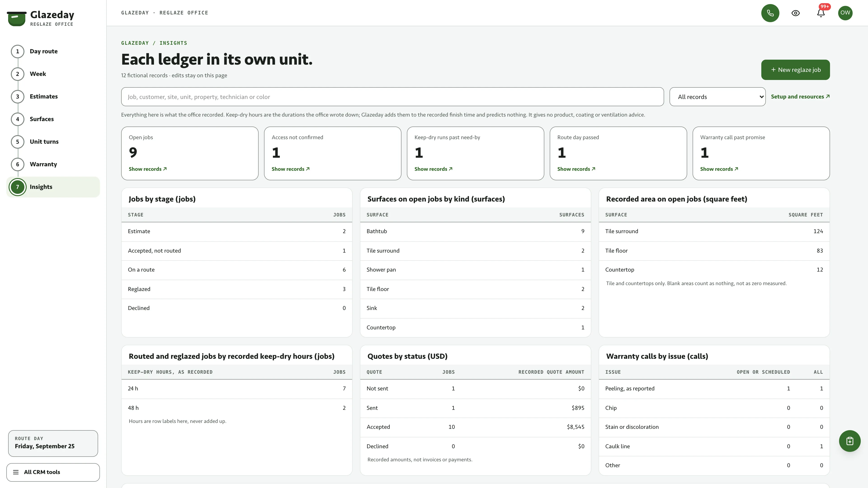Image resolution: width=868 pixels, height=488 pixels.
Task: Click the hamburger icon in All CRM tools
Action: 16,472
